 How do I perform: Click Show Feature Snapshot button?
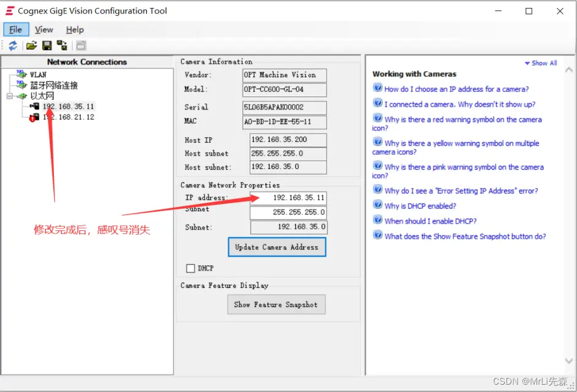point(276,304)
